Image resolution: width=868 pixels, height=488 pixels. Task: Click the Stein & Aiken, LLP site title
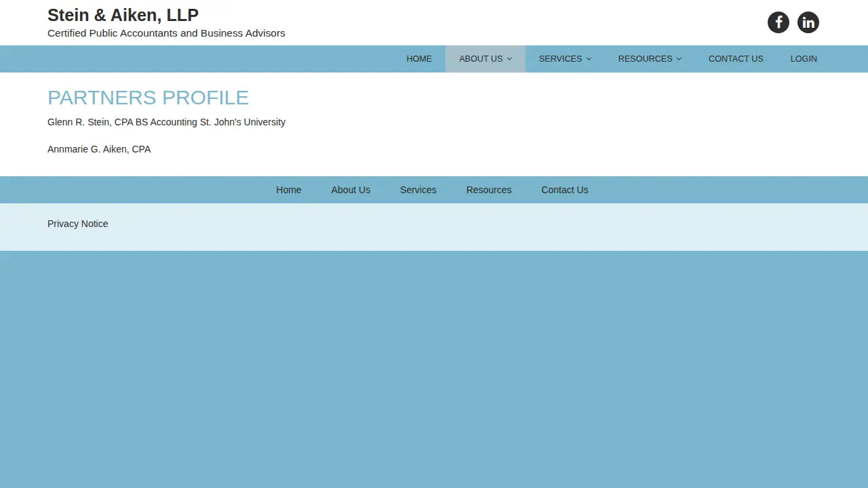point(123,15)
